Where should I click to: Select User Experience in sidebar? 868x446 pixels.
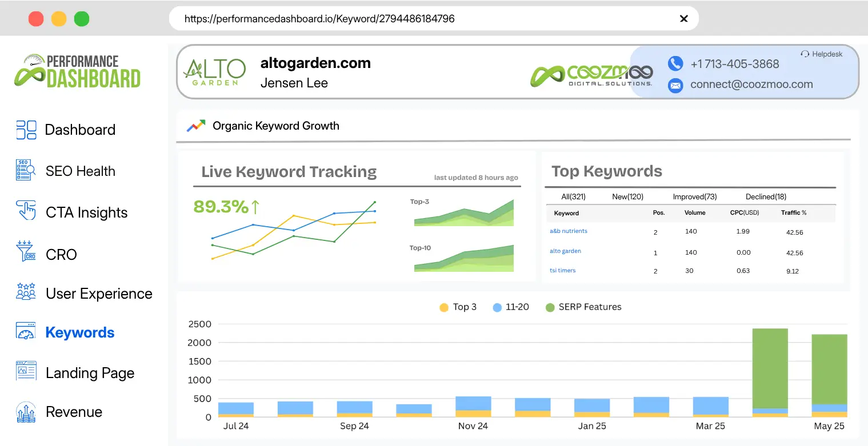pyautogui.click(x=99, y=294)
